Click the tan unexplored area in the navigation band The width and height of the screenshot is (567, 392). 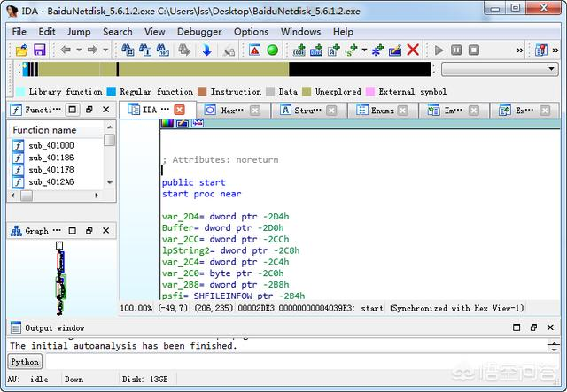[x=204, y=69]
